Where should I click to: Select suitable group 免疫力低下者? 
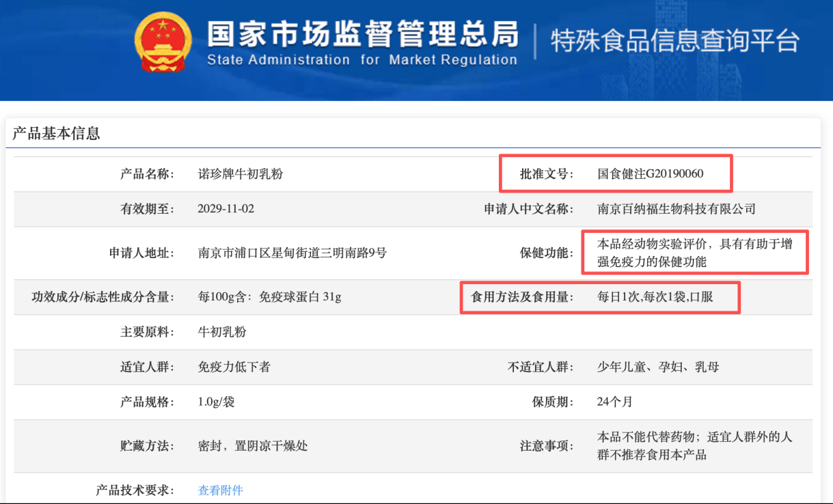[x=234, y=367]
